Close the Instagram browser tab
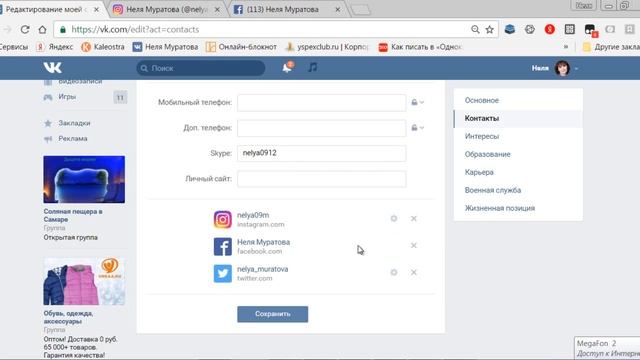 217,9
